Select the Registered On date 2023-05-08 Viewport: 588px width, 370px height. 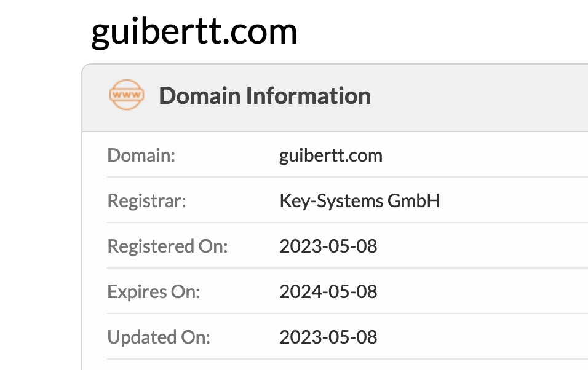pos(328,246)
